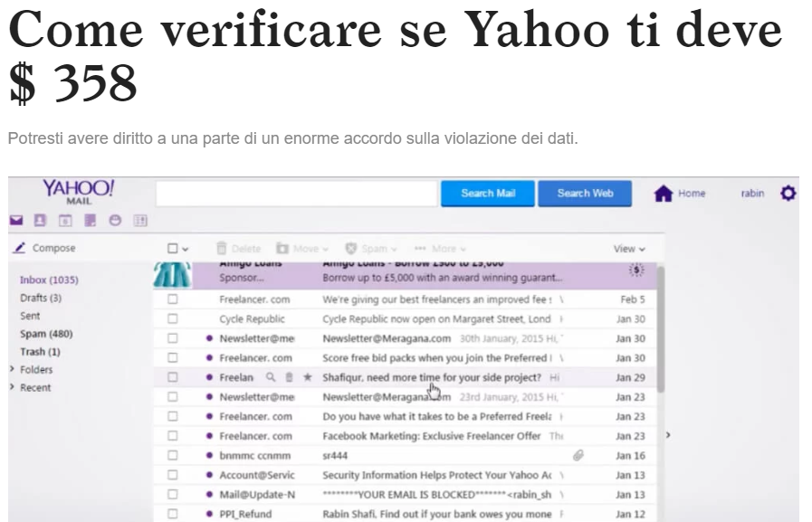Open the View dropdown
Image resolution: width=812 pixels, height=522 pixels.
click(x=629, y=249)
